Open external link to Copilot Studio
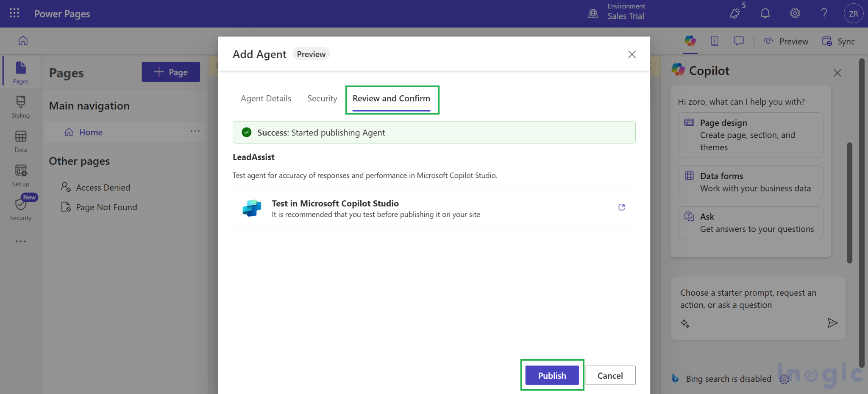This screenshot has width=868, height=394. (x=621, y=208)
